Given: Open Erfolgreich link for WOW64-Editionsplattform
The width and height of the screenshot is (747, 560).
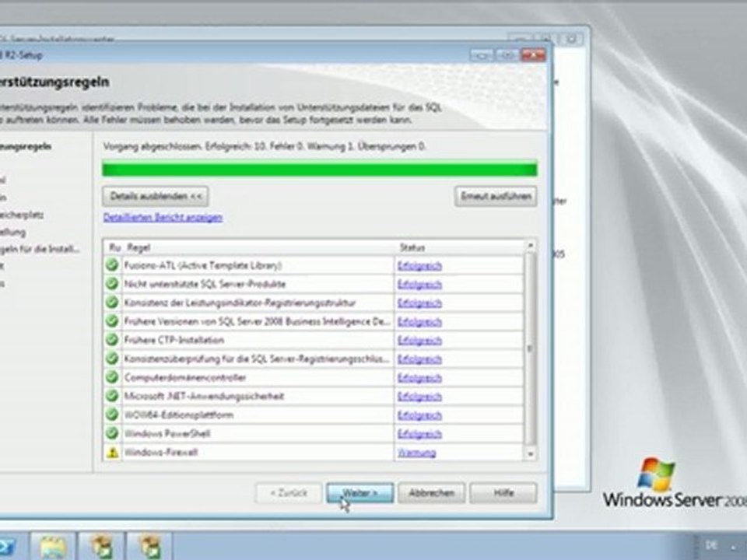Looking at the screenshot, I should tap(419, 415).
